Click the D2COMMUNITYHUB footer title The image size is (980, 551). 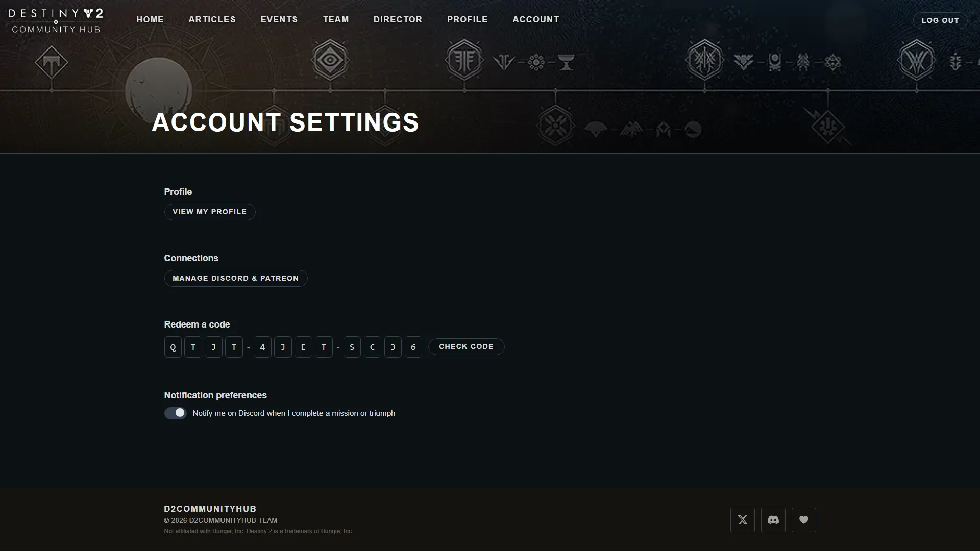pyautogui.click(x=210, y=509)
